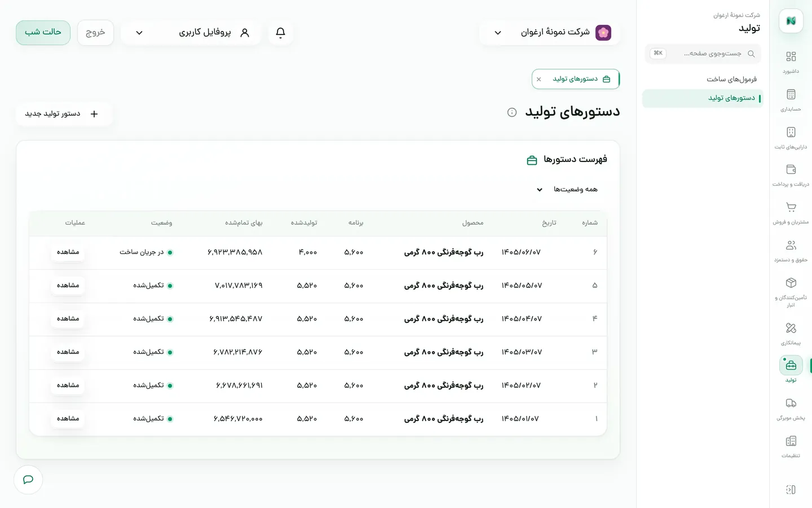
Task: Toggle حالت شب night mode
Action: coord(43,32)
